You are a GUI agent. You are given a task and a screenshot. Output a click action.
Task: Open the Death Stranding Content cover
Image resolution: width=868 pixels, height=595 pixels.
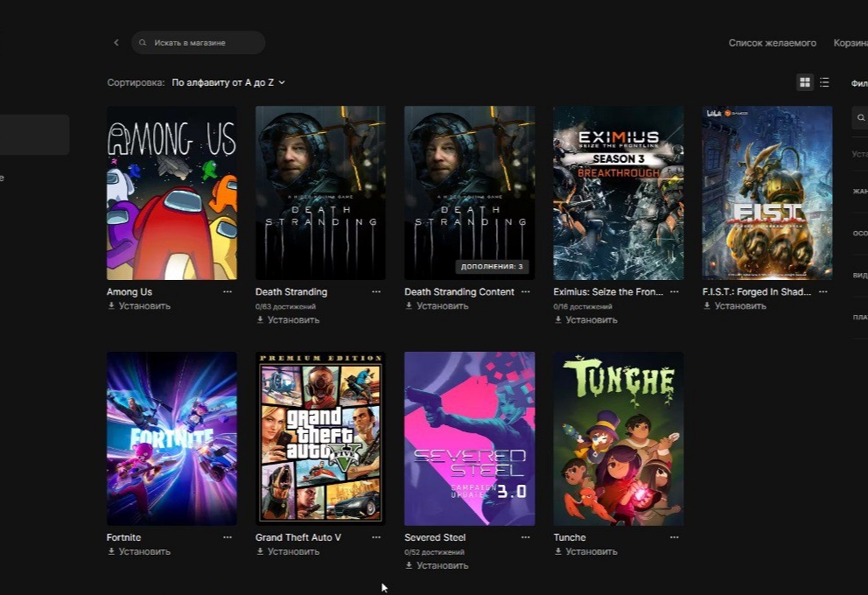[x=469, y=192]
